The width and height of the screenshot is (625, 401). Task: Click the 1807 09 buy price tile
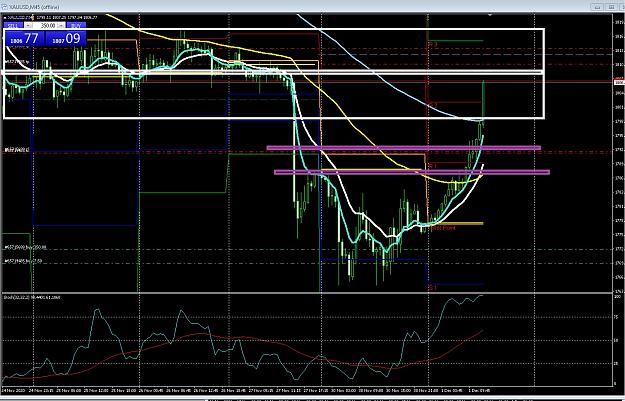(65, 39)
